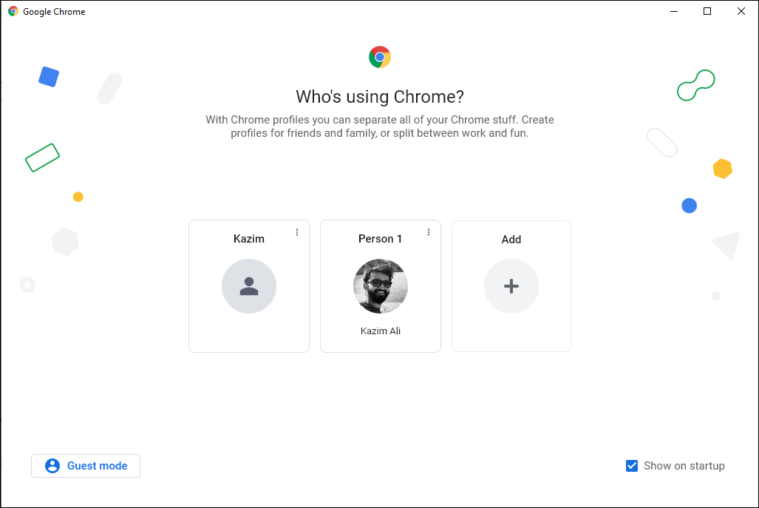Select the Person 1 profile photo

coord(380,286)
